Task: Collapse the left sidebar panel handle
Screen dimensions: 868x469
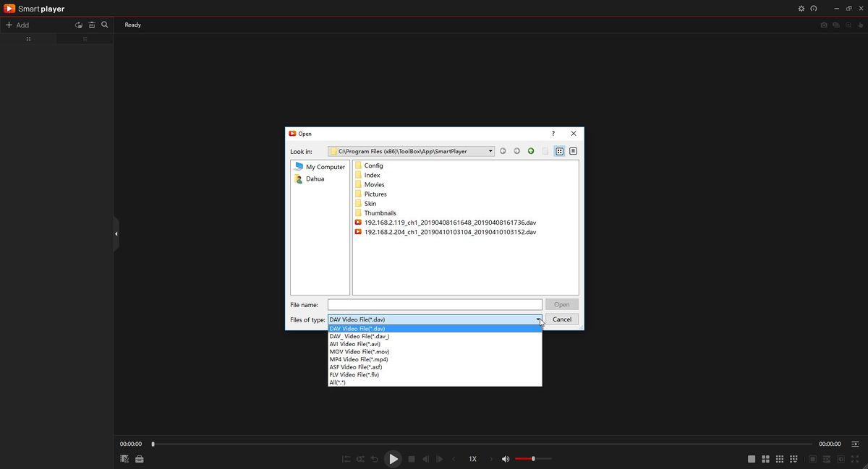Action: [x=116, y=233]
